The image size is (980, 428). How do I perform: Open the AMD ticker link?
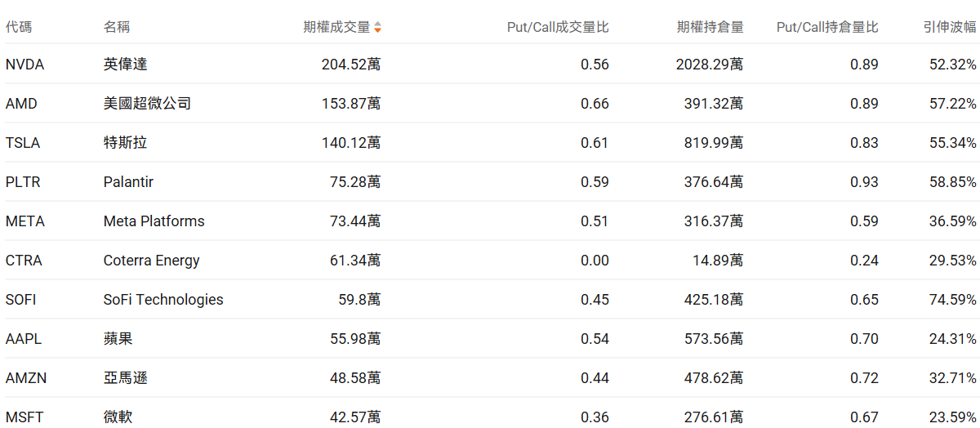pos(21,104)
